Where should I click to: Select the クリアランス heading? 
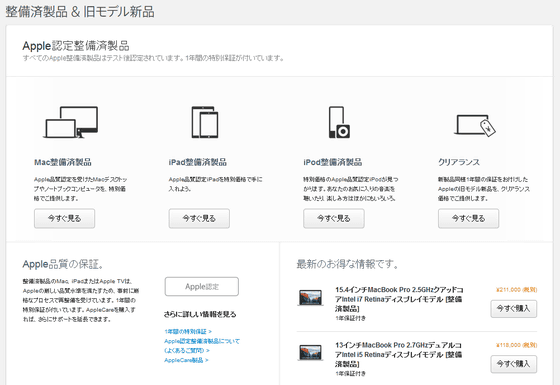(459, 162)
